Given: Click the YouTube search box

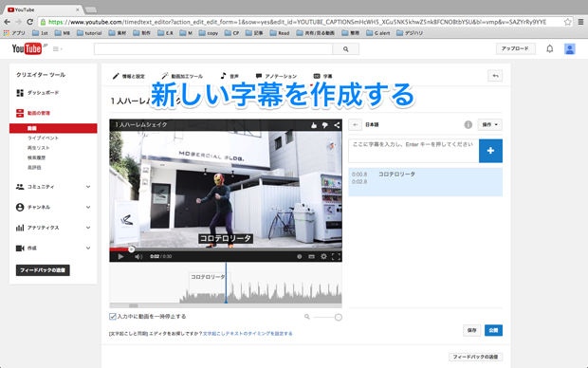Looking at the screenshot, I should click(x=213, y=49).
